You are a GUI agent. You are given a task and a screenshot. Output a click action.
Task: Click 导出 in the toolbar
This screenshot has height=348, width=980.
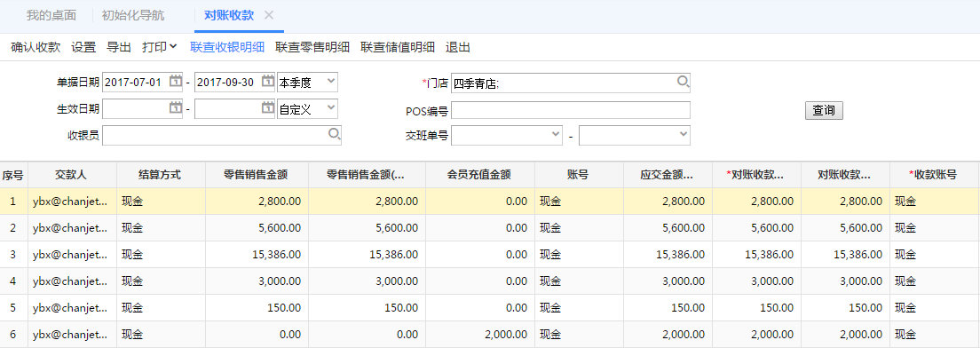click(119, 47)
